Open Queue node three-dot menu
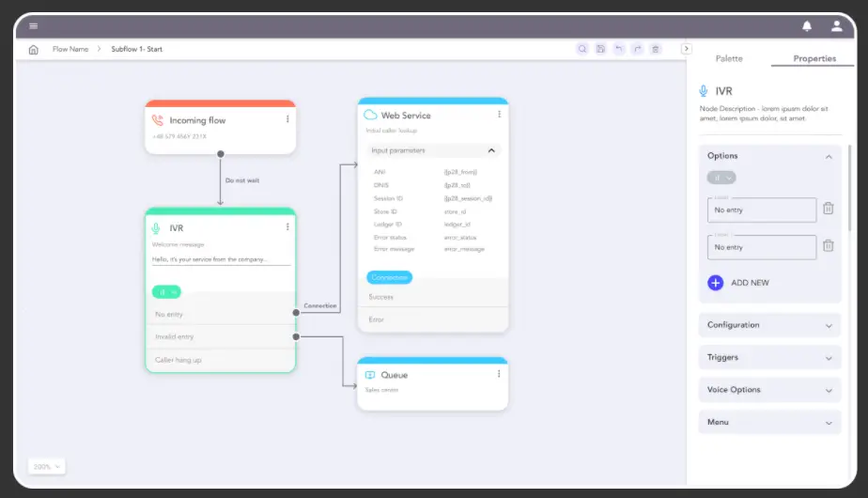The width and height of the screenshot is (868, 498). [x=499, y=374]
